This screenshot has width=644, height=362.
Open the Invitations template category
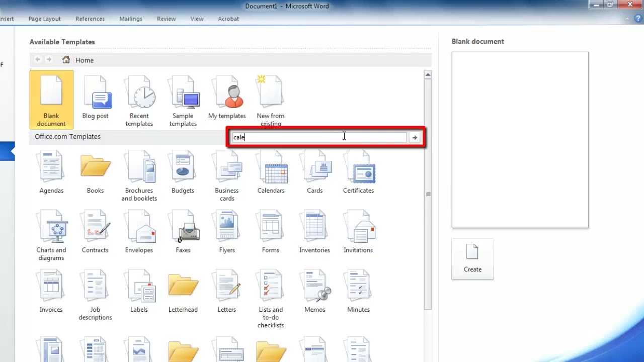click(x=358, y=231)
